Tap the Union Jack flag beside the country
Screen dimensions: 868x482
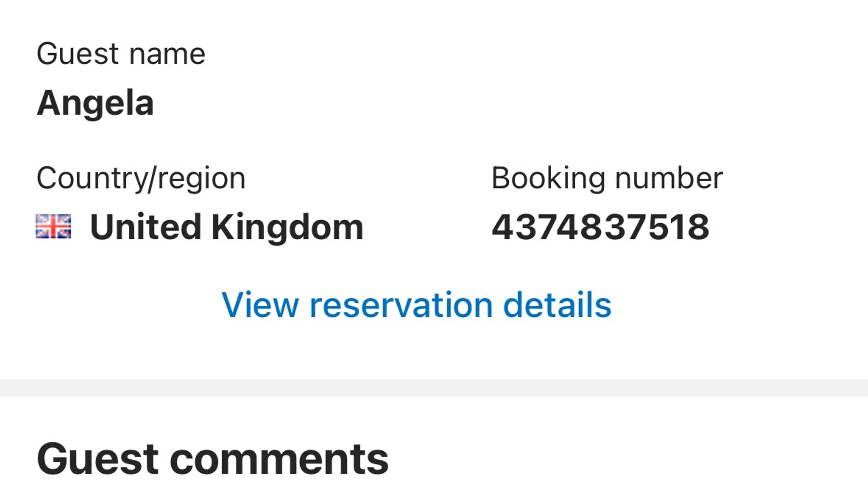pos(54,227)
